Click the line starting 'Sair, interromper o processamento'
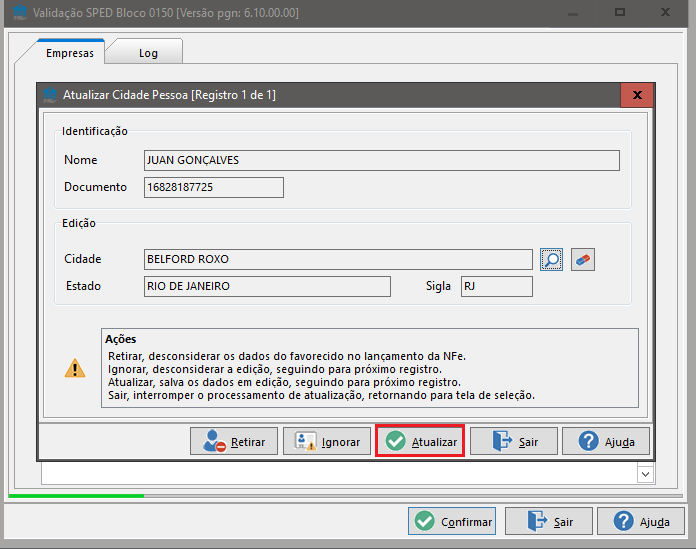 tap(321, 395)
